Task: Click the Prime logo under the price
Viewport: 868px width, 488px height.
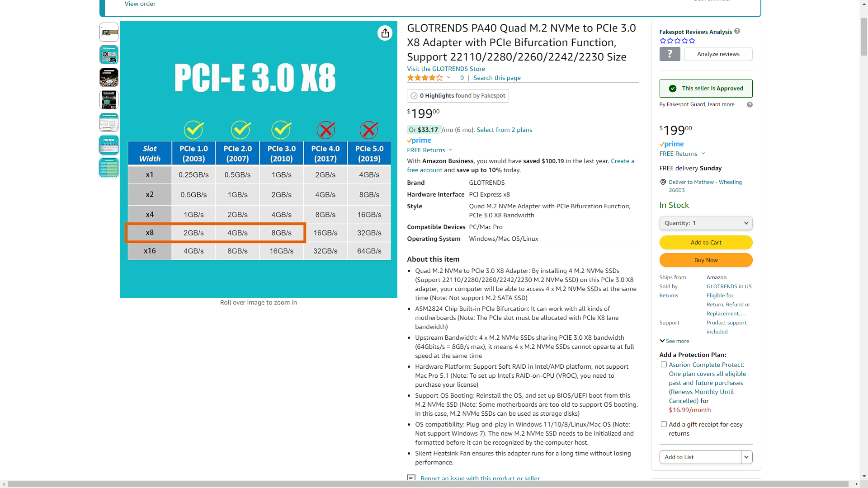Action: [x=419, y=141]
